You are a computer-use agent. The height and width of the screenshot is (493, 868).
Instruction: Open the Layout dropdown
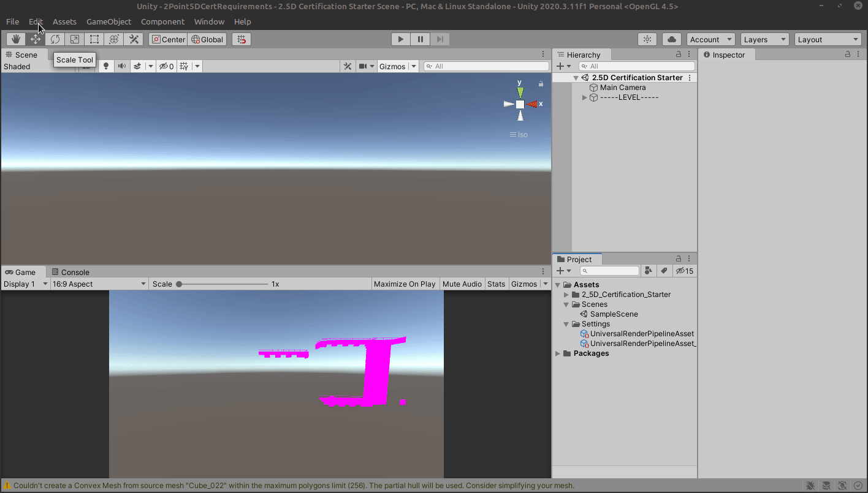tap(828, 39)
